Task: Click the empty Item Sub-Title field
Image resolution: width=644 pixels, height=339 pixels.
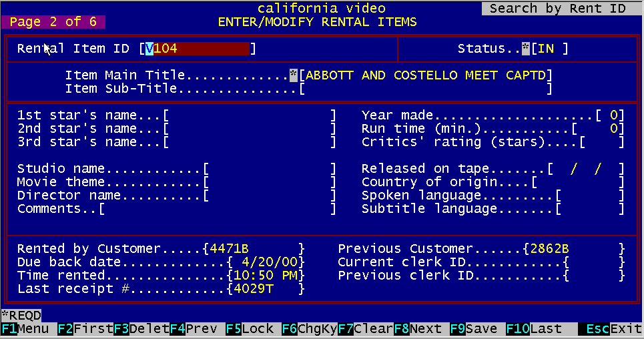Action: [426, 89]
